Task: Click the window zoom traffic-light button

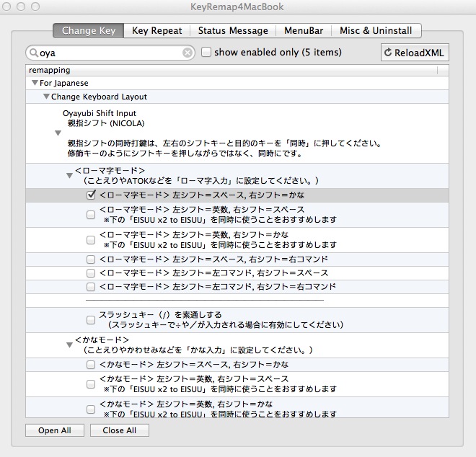Action: (35, 6)
